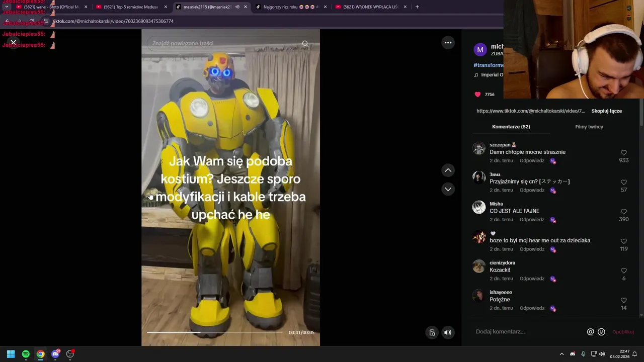Switch to the 'Filmy twórcy' tab
Image resolution: width=644 pixels, height=362 pixels.
tap(589, 127)
